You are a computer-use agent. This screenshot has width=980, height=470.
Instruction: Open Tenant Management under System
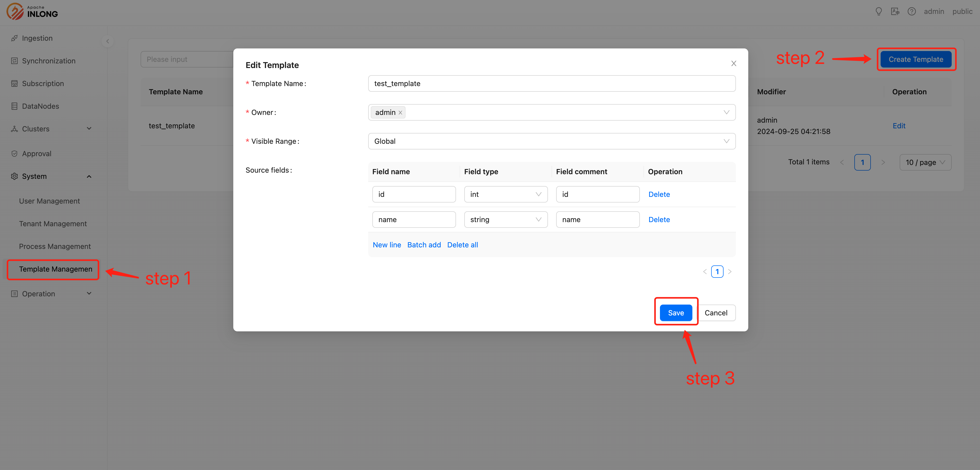[x=53, y=223]
